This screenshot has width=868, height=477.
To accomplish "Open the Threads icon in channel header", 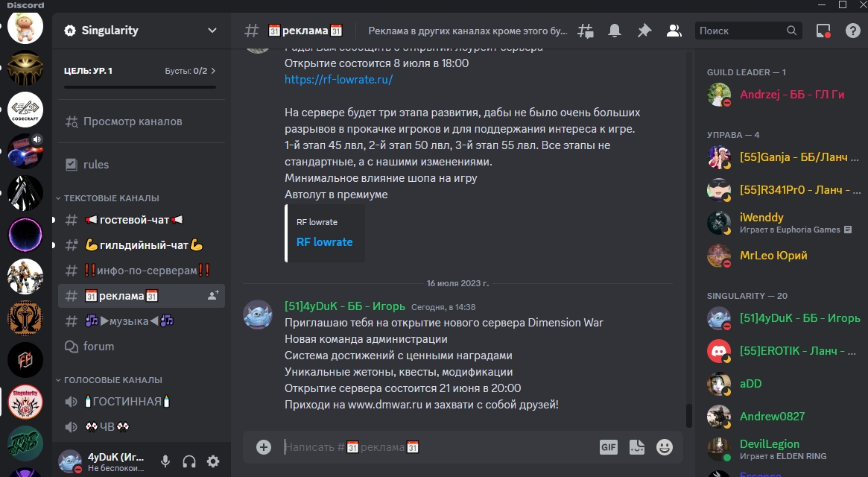I will pyautogui.click(x=585, y=31).
